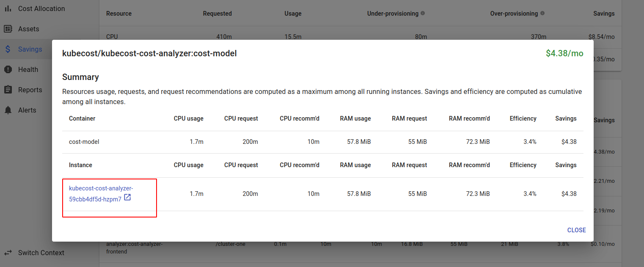
Task: Click the Under-provisioning info icon
Action: coord(422,13)
